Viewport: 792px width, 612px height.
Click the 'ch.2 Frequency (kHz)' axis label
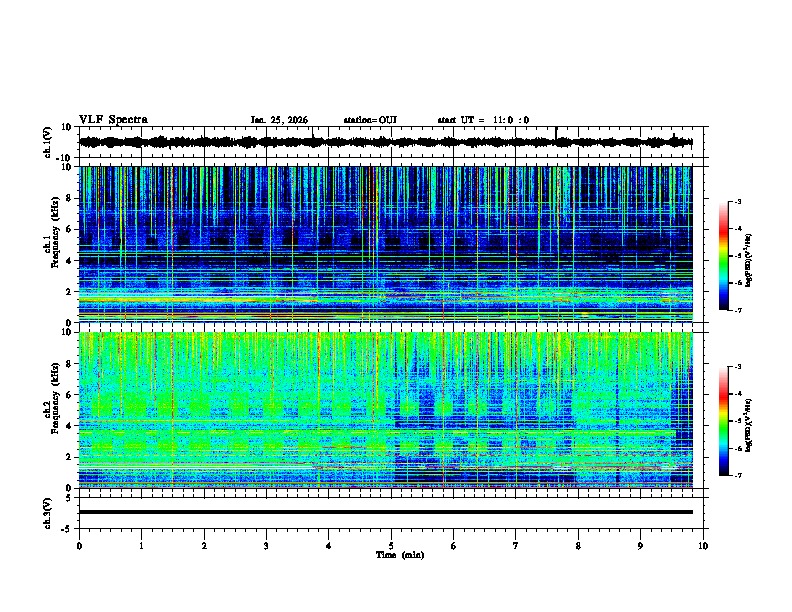point(52,410)
